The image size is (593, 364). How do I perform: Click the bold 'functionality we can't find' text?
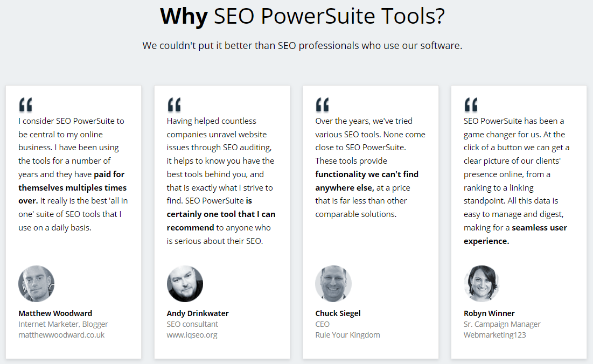[x=367, y=174]
